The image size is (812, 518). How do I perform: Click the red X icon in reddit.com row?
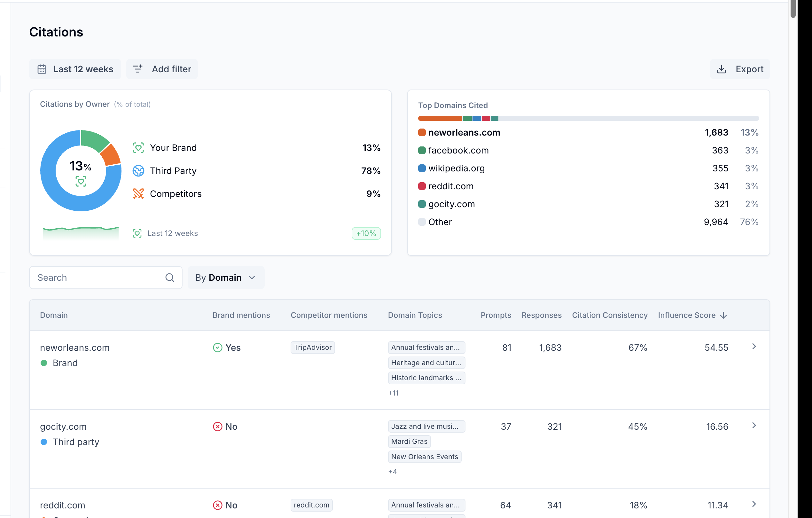point(217,505)
